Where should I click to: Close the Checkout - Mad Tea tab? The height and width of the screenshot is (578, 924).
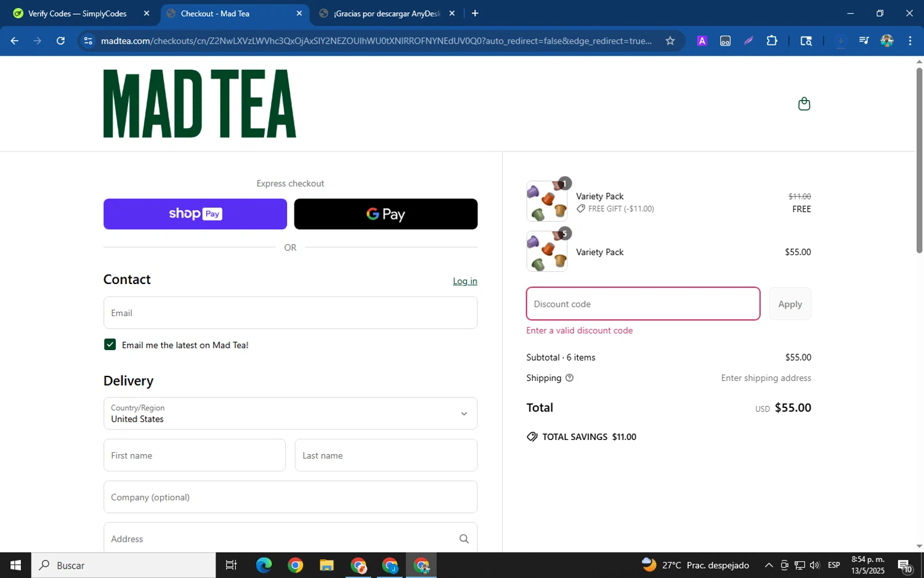tap(299, 13)
